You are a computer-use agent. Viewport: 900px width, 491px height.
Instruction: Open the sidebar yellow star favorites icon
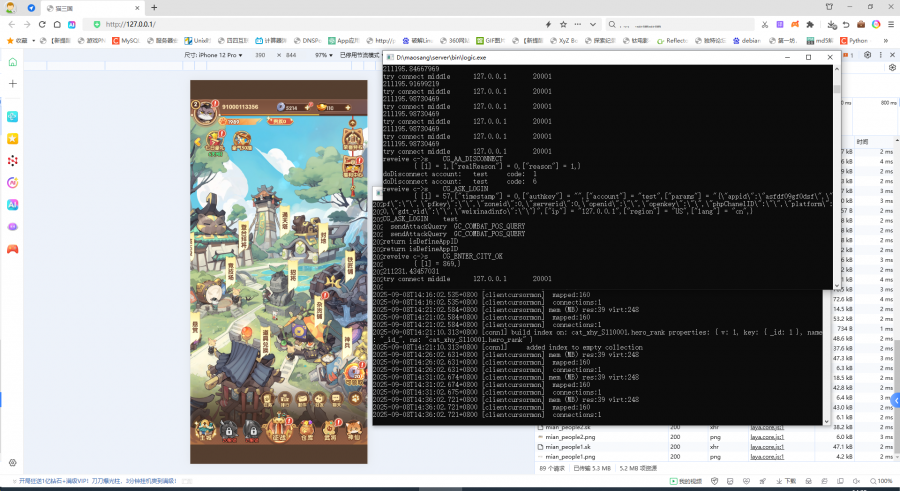tap(13, 138)
